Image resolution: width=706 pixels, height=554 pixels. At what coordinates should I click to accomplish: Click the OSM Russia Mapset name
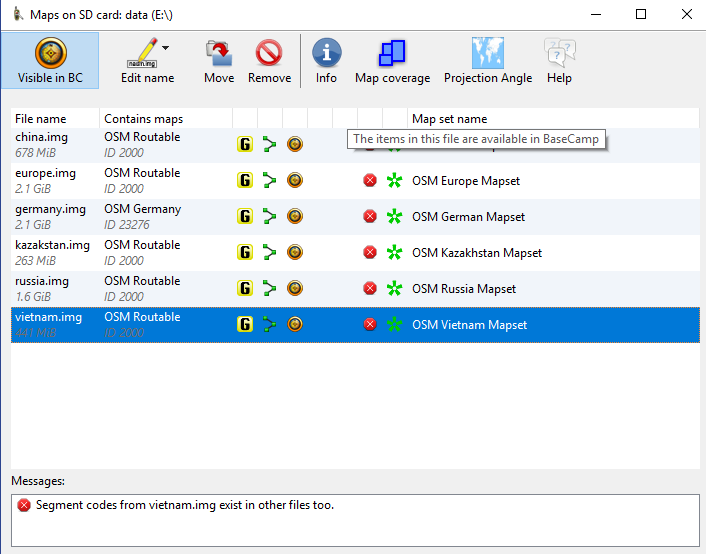click(464, 289)
